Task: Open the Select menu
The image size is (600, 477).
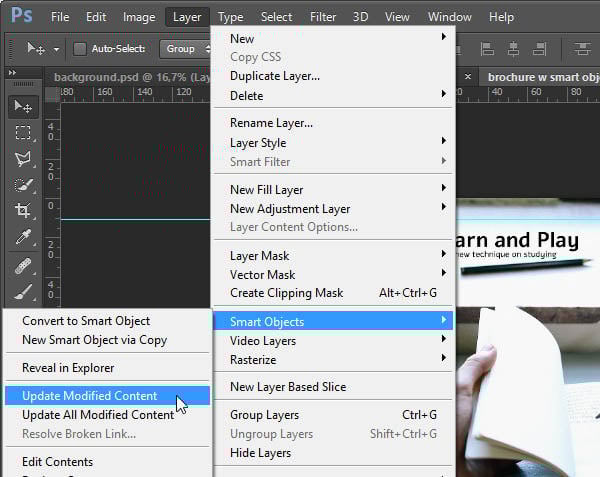Action: click(x=276, y=17)
